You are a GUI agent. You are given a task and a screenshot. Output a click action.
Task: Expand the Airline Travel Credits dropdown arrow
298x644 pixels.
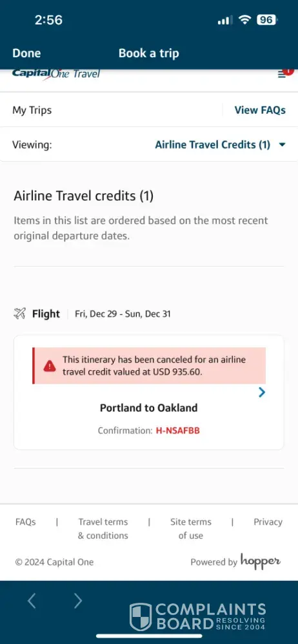282,144
